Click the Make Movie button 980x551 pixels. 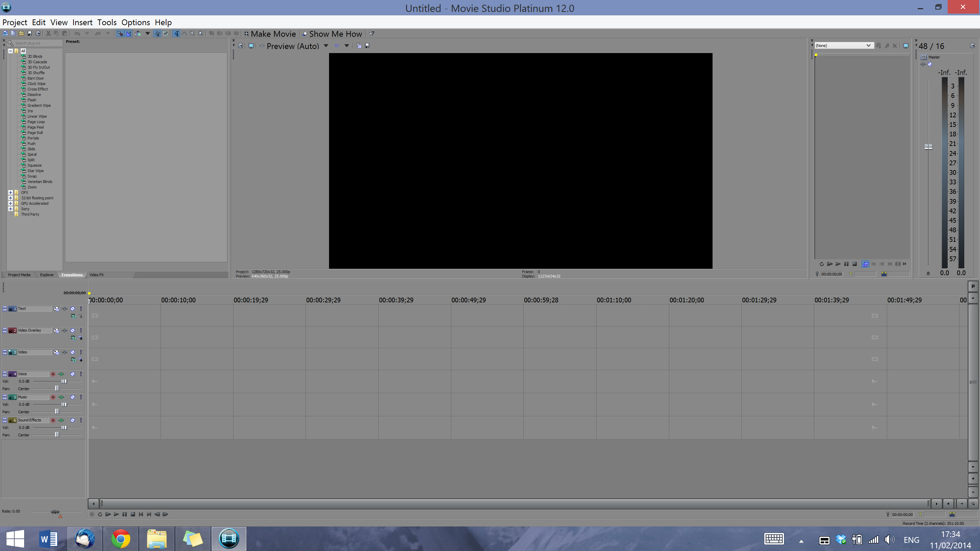click(x=270, y=34)
